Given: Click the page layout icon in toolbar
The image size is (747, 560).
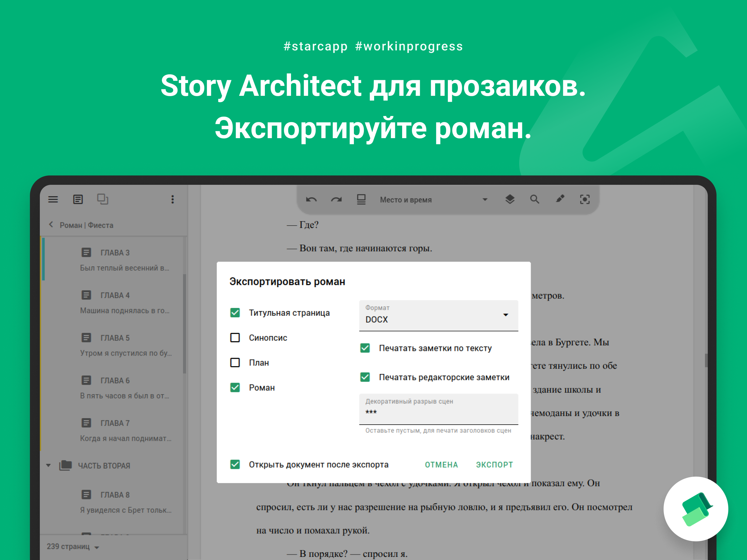Looking at the screenshot, I should click(361, 199).
